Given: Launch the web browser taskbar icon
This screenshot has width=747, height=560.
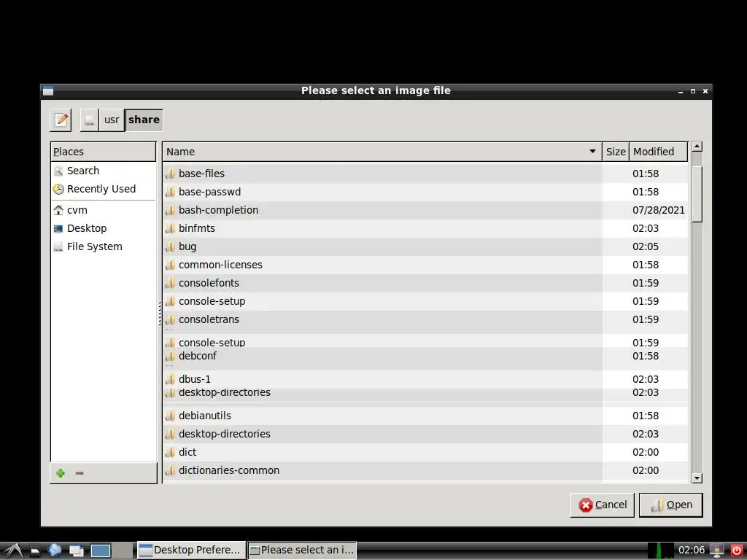Looking at the screenshot, I should [55, 551].
